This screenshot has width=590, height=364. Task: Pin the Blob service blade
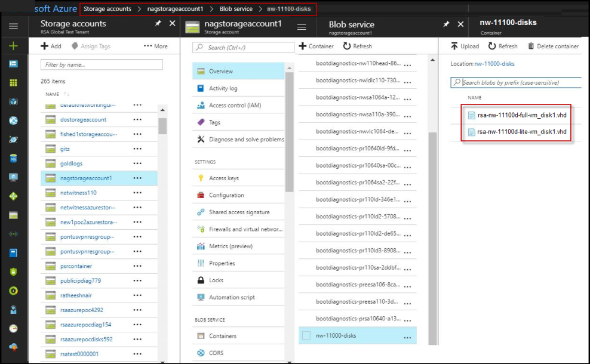pyautogui.click(x=446, y=24)
